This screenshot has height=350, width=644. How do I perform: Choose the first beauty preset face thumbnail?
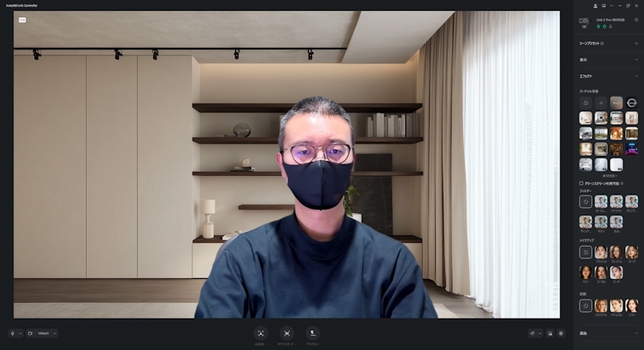point(601,305)
